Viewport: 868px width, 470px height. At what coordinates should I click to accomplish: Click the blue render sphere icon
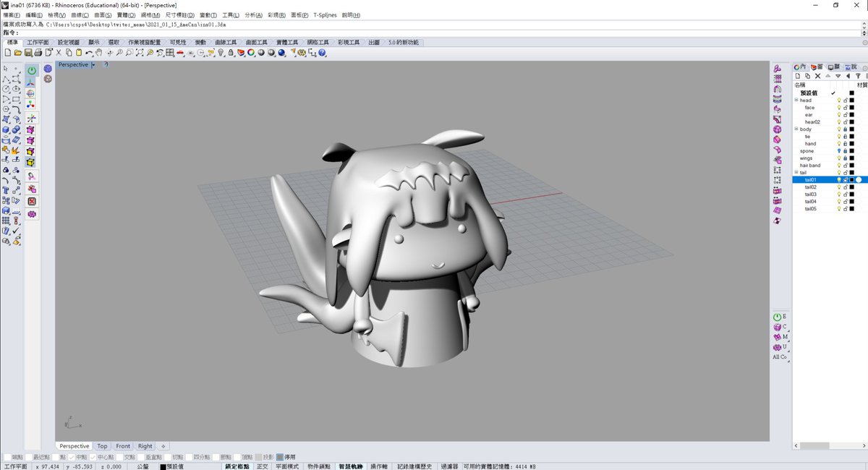click(281, 53)
